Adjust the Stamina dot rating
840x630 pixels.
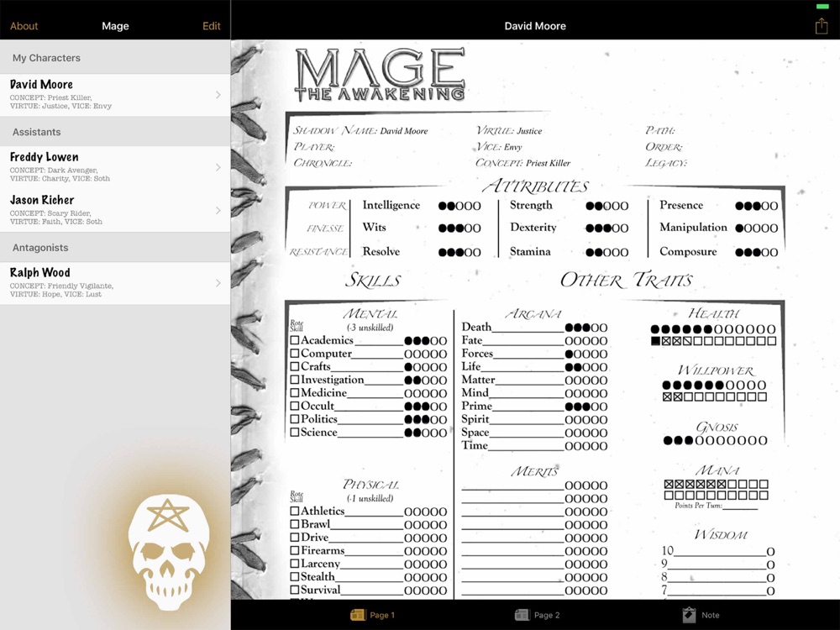coord(607,252)
